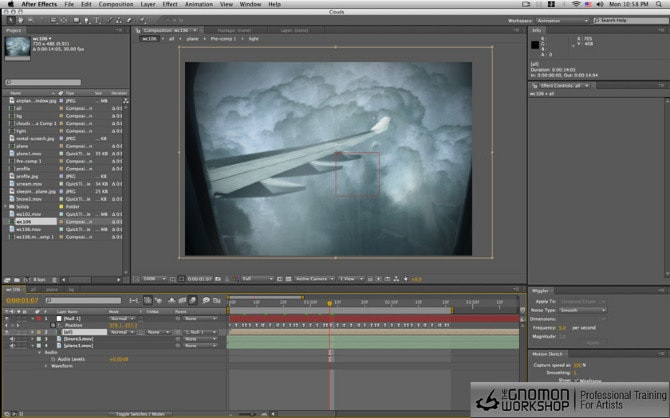Enable frame blending in timeline
The width and height of the screenshot is (670, 418).
[182, 300]
